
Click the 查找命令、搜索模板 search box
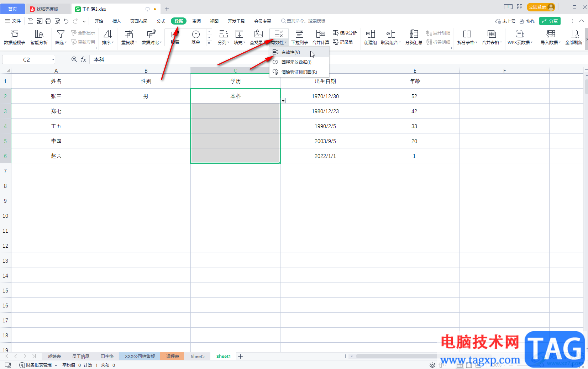pyautogui.click(x=304, y=21)
